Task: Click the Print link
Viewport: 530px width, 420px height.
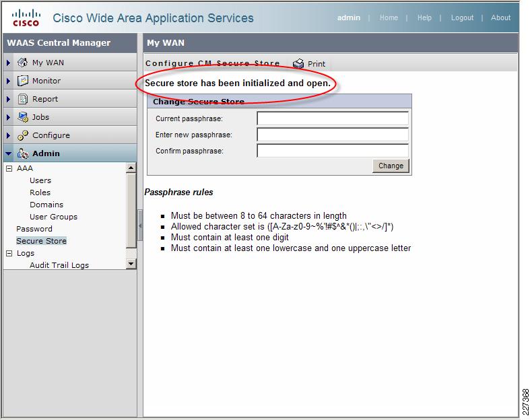Action: click(317, 64)
